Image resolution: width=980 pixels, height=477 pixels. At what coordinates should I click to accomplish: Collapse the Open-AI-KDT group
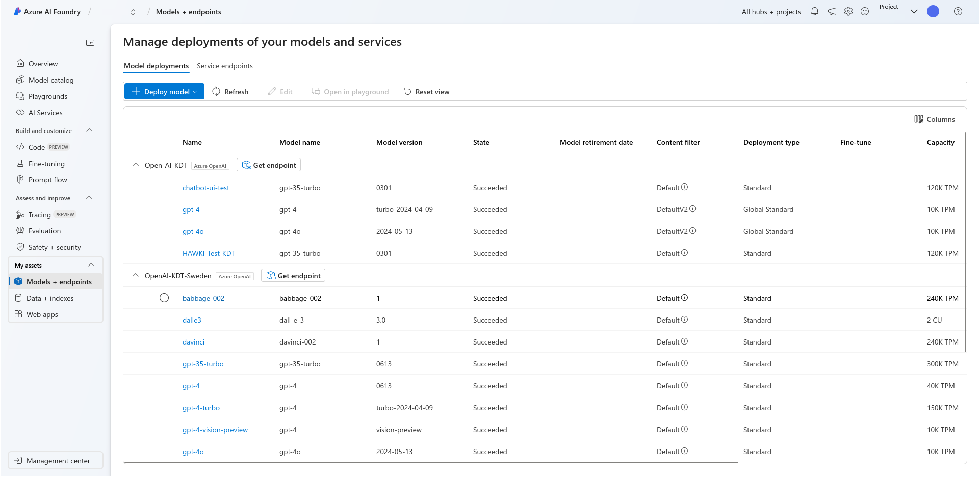136,165
